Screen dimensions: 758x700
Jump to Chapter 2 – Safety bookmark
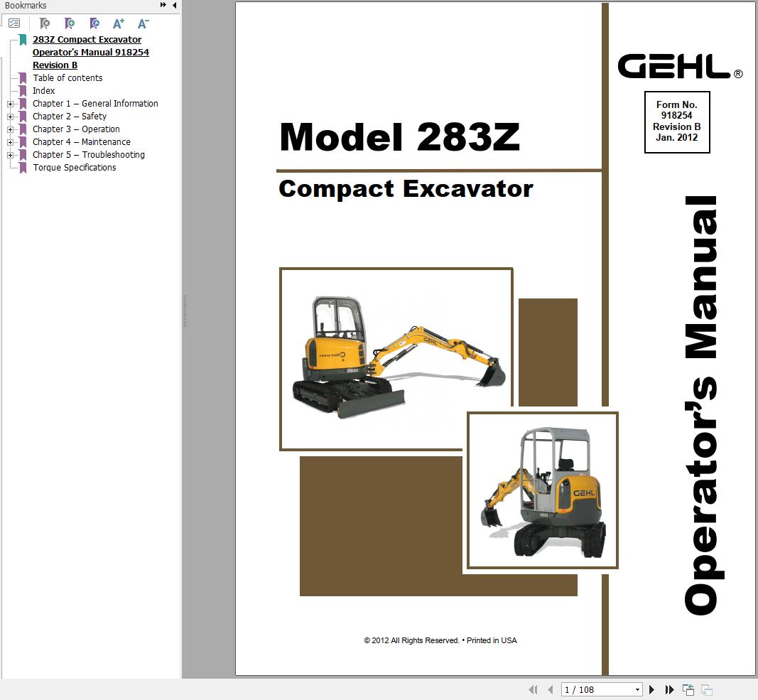(70, 116)
